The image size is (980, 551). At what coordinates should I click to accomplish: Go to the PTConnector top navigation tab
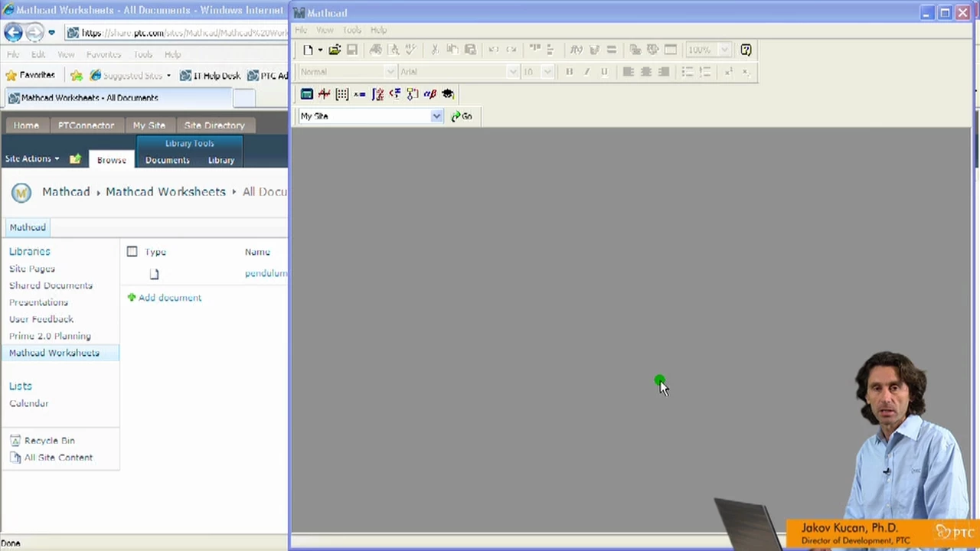pos(86,126)
